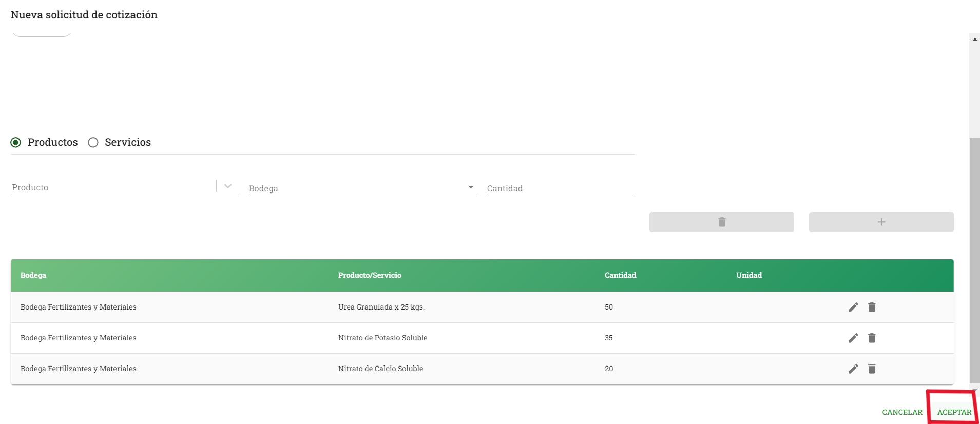Delete the Nitrato de Calcio Soluble row
Viewport: 980px width, 424px height.
coord(872,369)
